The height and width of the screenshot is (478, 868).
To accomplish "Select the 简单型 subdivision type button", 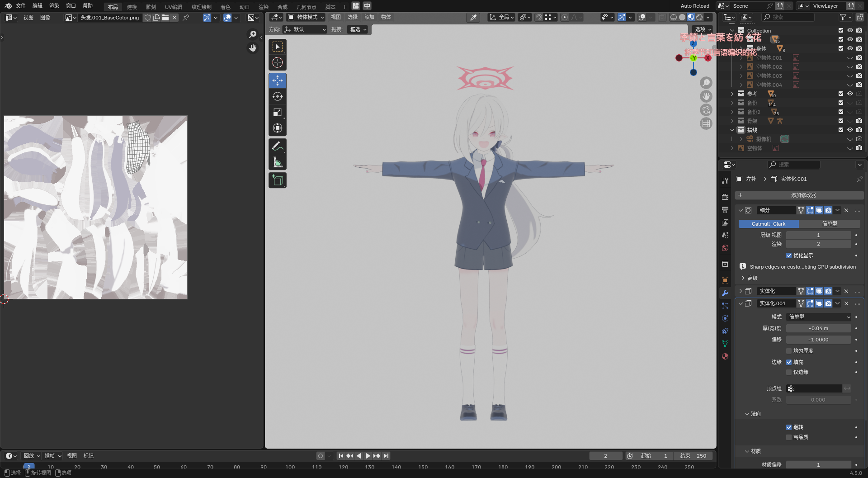I will (829, 224).
